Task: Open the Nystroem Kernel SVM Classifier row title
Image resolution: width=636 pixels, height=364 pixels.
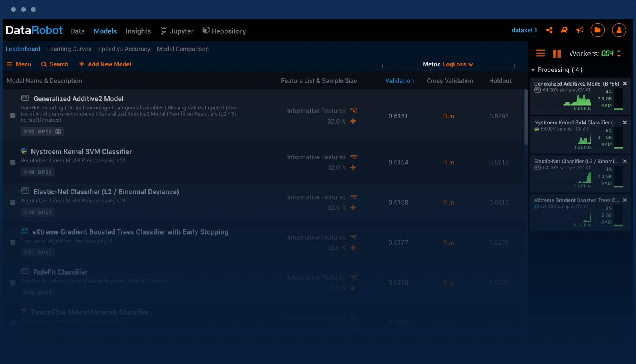Action: [x=81, y=151]
